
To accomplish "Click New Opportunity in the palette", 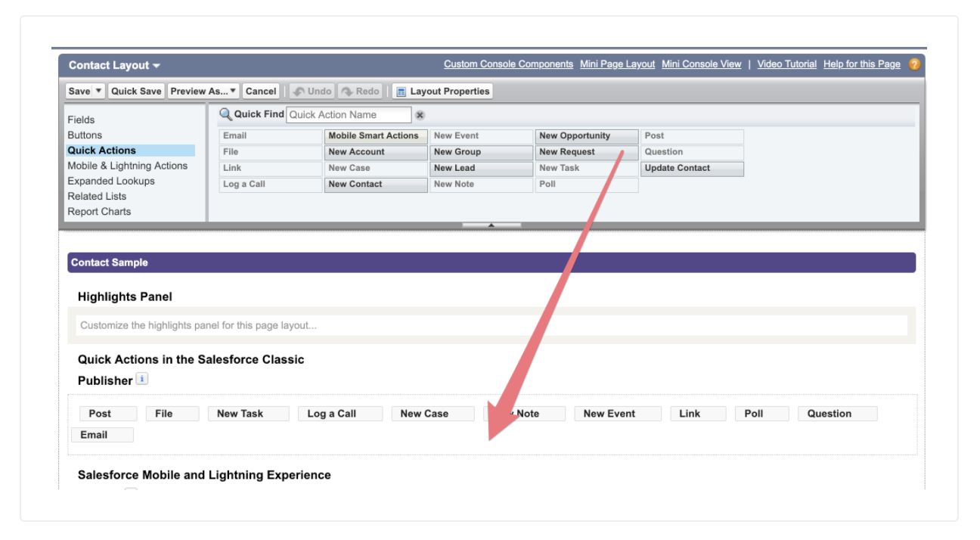I will click(x=587, y=136).
